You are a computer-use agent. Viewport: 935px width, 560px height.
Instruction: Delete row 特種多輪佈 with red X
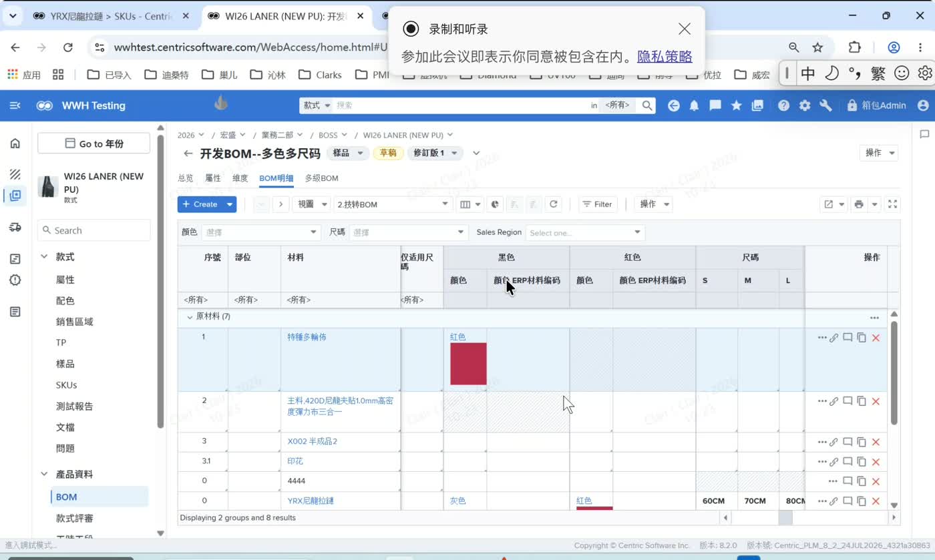point(876,338)
